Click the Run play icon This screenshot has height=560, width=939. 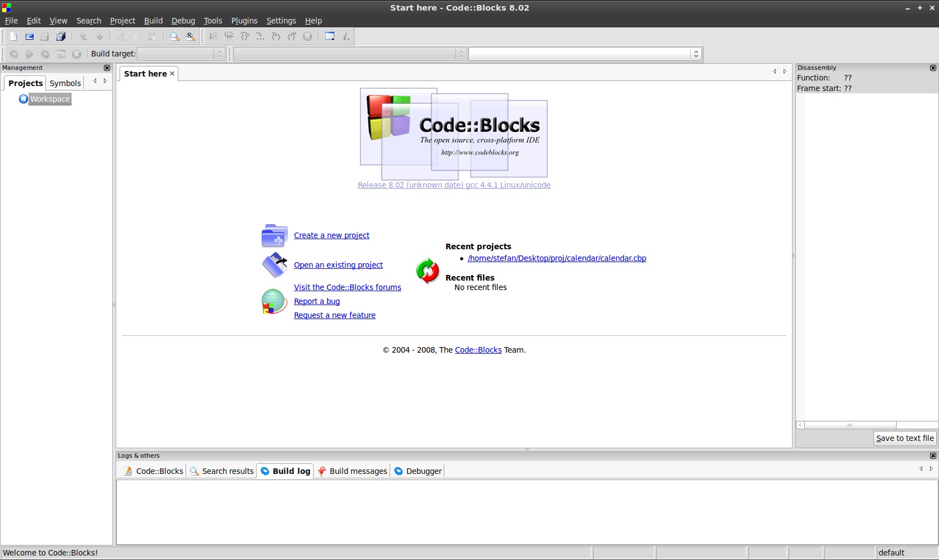pyautogui.click(x=30, y=54)
